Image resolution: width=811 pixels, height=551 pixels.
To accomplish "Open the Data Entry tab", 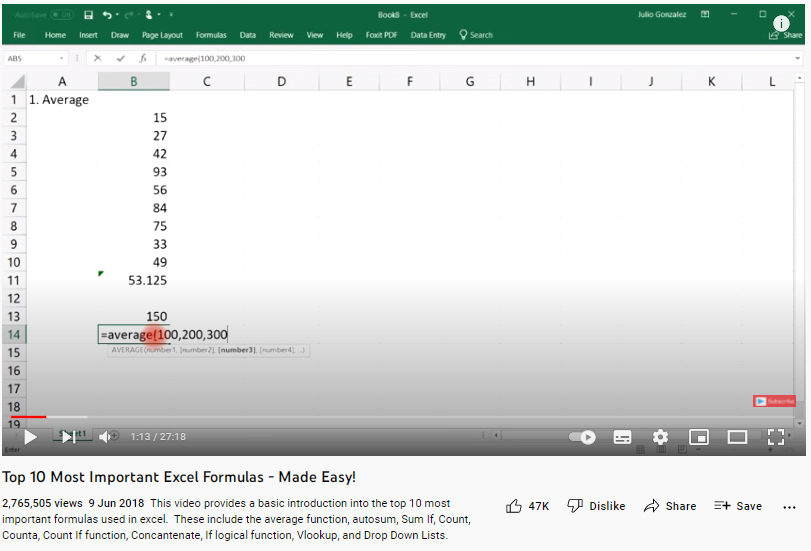I will pos(428,35).
